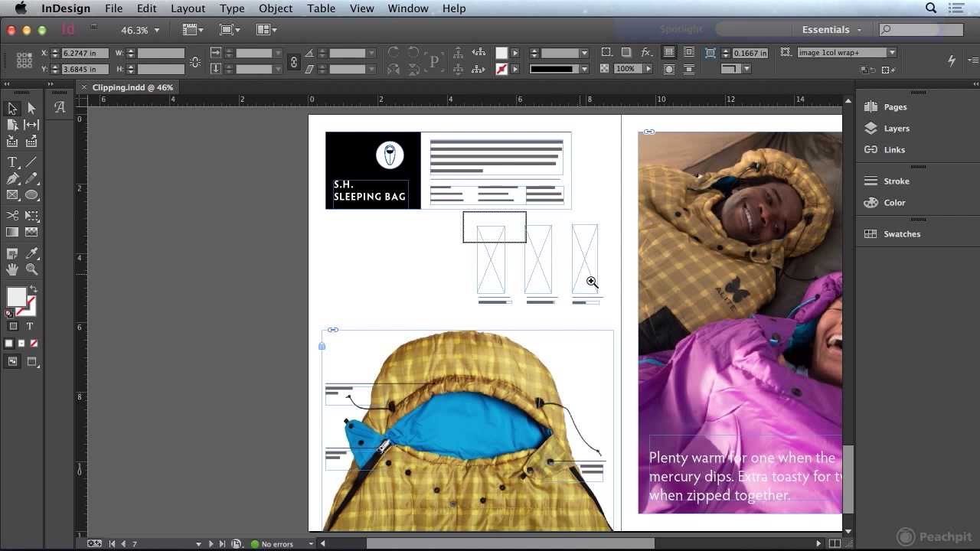Open the File menu
The width and height of the screenshot is (980, 551).
pos(113,8)
